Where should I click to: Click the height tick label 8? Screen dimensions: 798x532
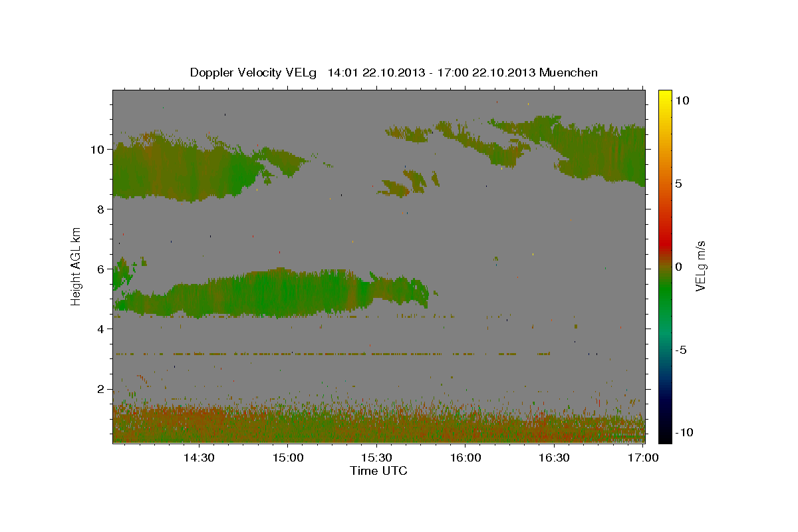tap(100, 209)
